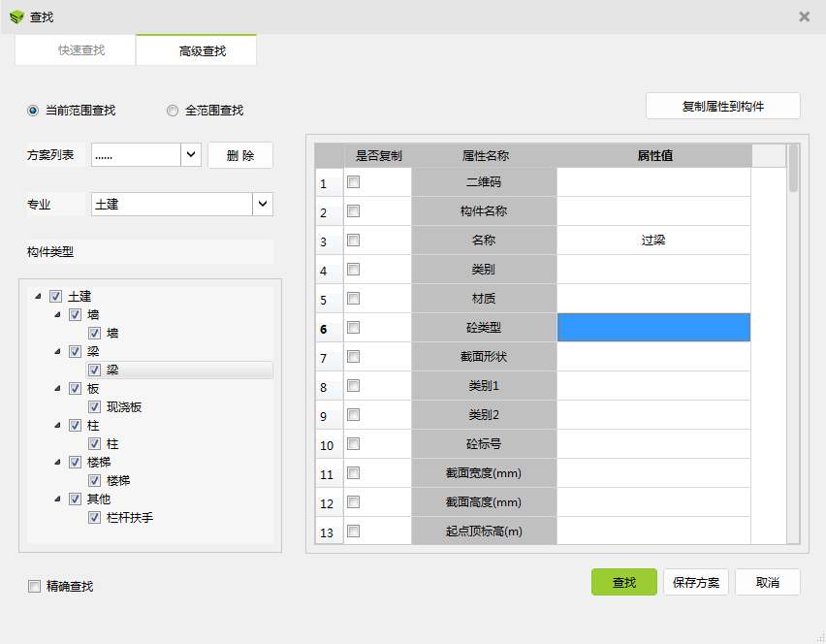Open the 方案列表 dropdown arrow
This screenshot has width=826, height=644.
coord(191,155)
